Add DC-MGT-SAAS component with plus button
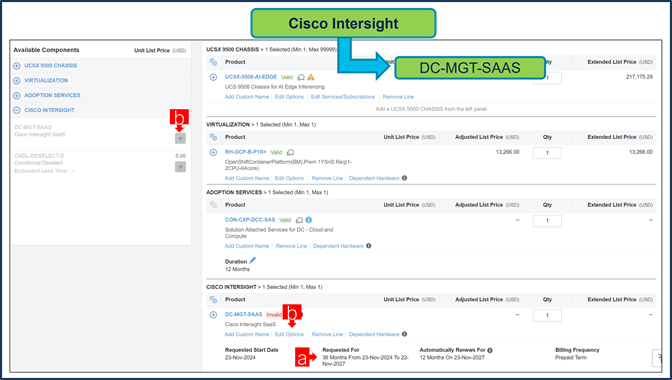This screenshot has width=672, height=380. pos(180,138)
